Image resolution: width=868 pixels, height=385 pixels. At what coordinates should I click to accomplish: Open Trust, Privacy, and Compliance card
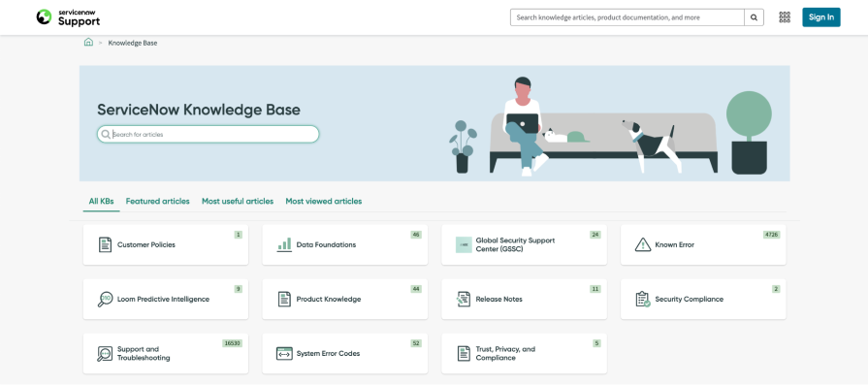click(x=525, y=353)
